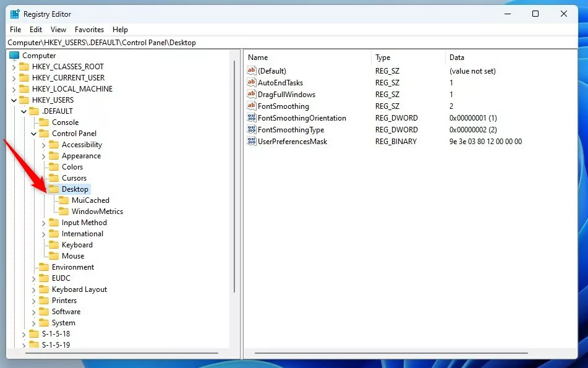Click the .DEFAULT folder icon
Image resolution: width=588 pixels, height=368 pixels.
pos(34,111)
